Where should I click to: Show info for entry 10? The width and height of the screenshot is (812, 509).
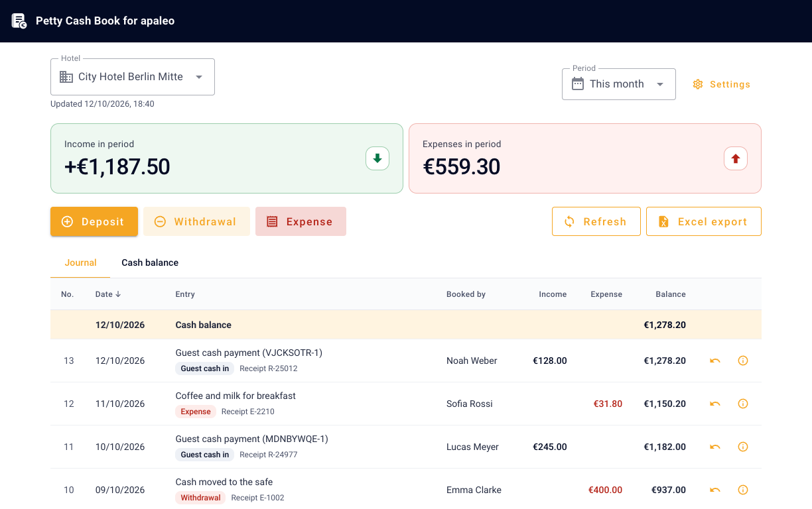[x=743, y=490]
